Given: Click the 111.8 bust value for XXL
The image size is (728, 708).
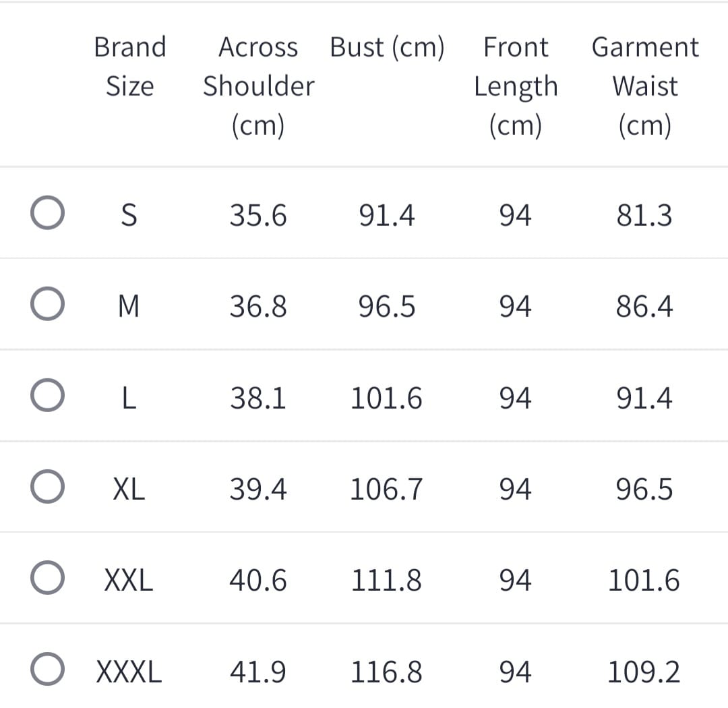Looking at the screenshot, I should point(386,581).
